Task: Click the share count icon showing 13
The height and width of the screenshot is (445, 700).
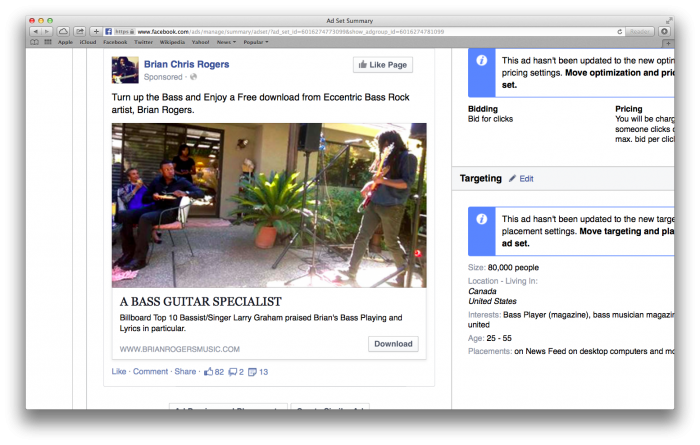Action: click(x=252, y=372)
